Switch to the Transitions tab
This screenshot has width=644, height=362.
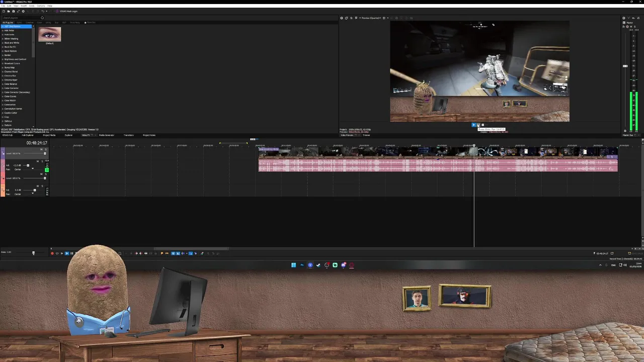pos(128,135)
